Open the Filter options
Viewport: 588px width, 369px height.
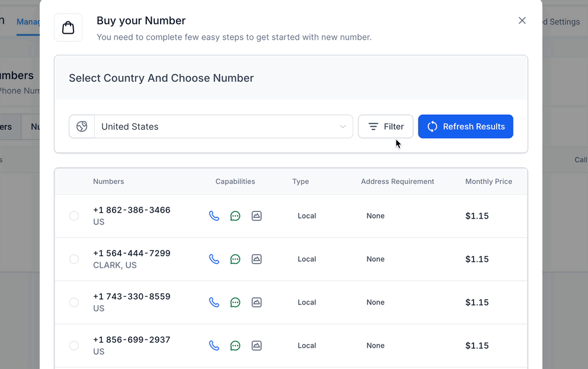point(385,127)
